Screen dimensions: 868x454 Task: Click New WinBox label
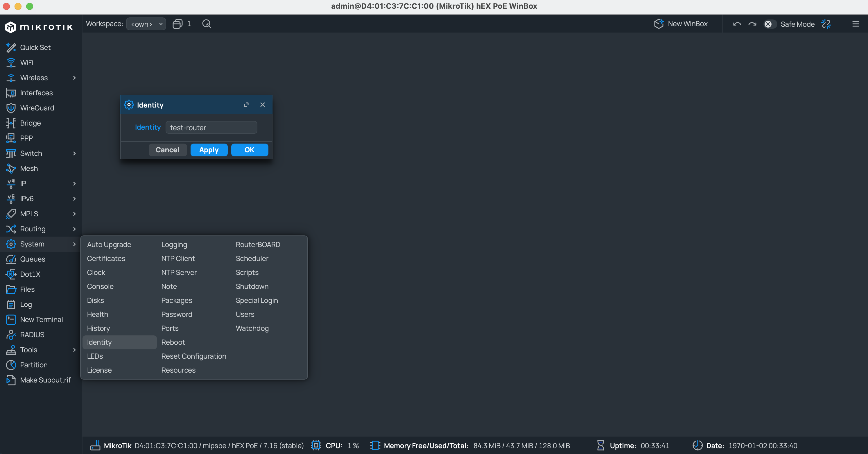(687, 24)
